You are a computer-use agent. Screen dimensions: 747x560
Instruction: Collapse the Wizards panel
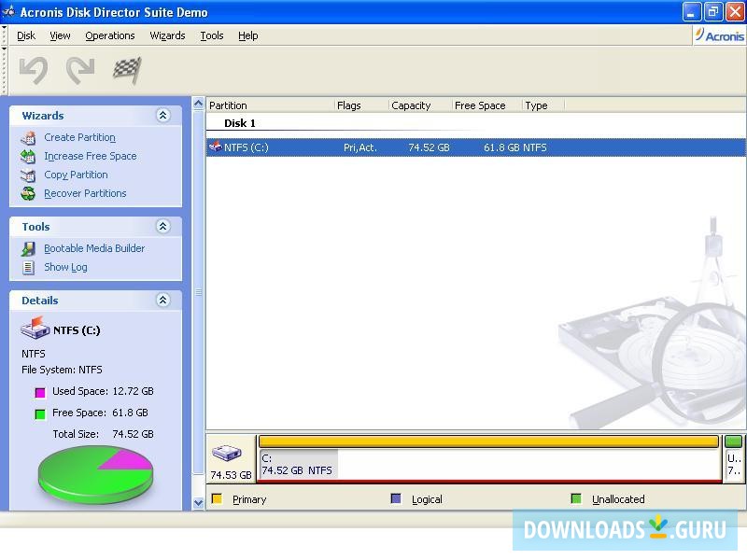tap(162, 115)
